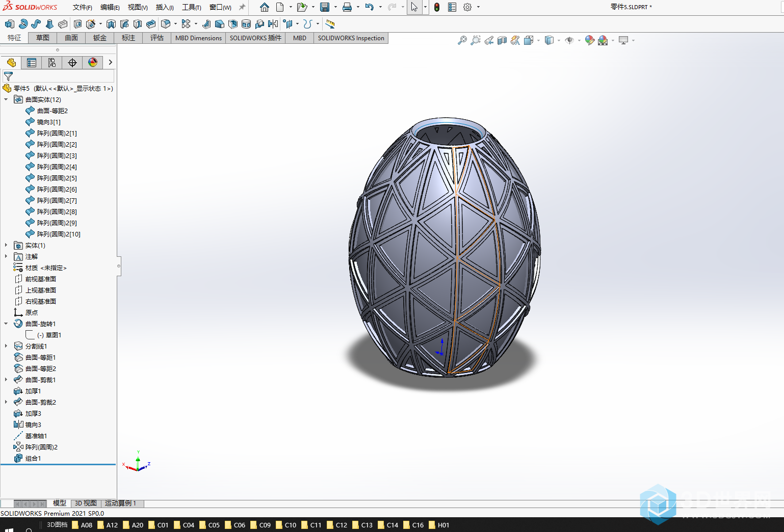This screenshot has height=532, width=784.
Task: Open the 文件(F) menu
Action: tap(82, 7)
